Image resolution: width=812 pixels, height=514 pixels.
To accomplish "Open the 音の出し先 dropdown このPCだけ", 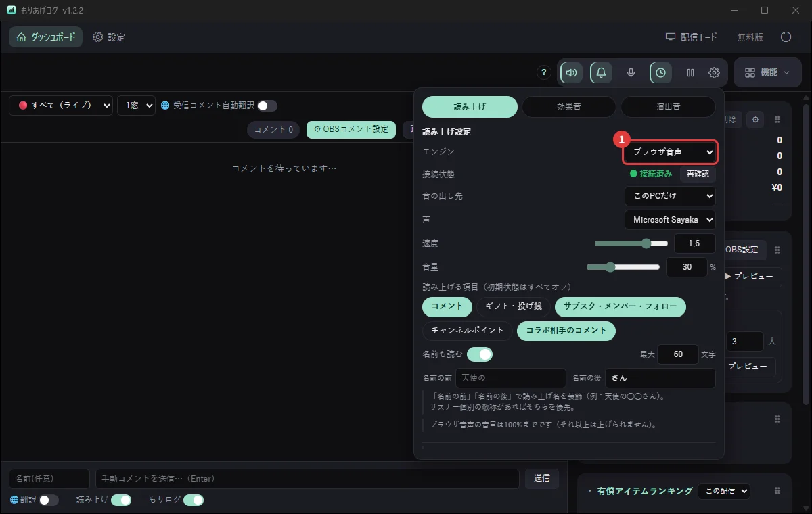I will 670,196.
